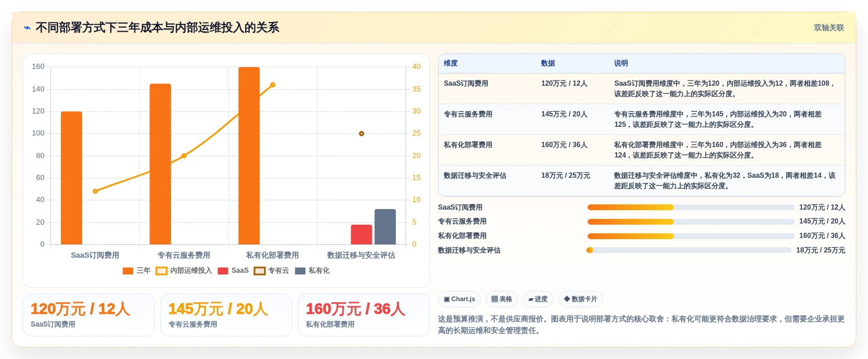This screenshot has height=359, width=868.
Task: Click the red SaaS bar for 数据迁移与安全评估
Action: (x=362, y=235)
